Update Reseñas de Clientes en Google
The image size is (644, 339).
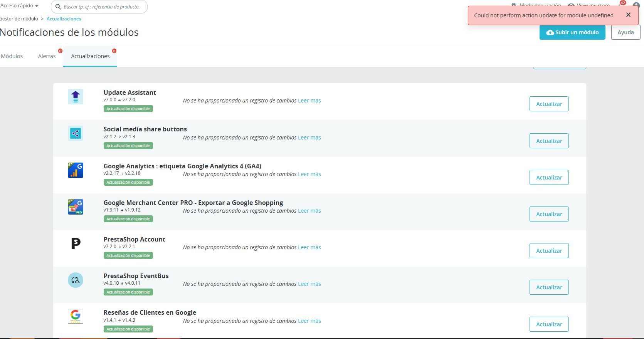click(549, 324)
